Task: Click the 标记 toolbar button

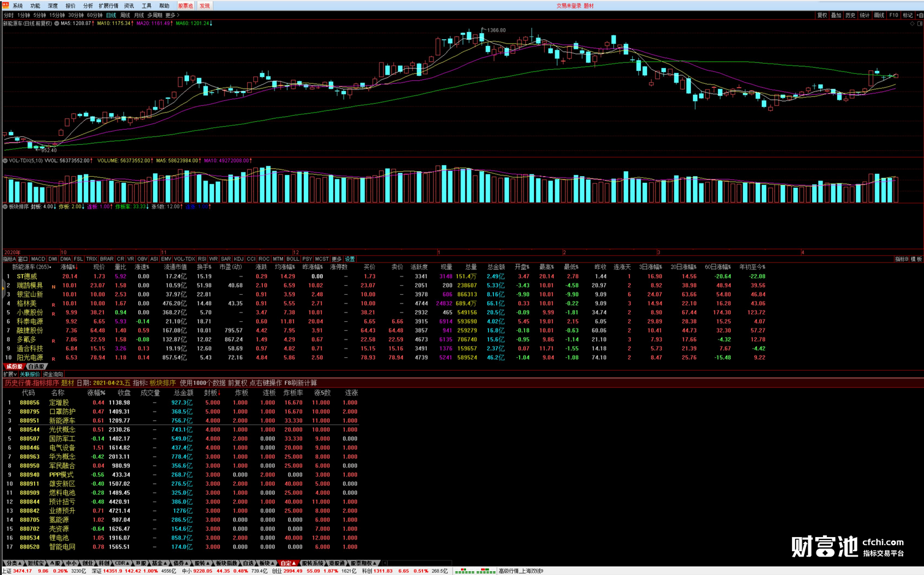Action: point(907,15)
